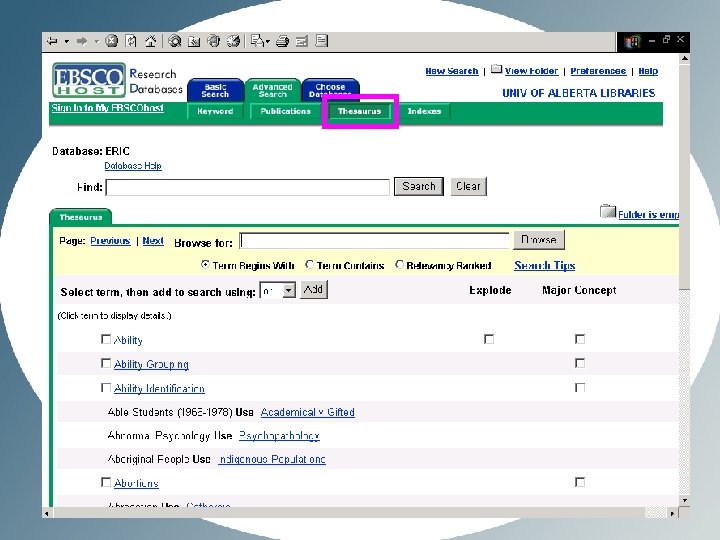The height and width of the screenshot is (540, 720).
Task: Click the Mail toolbar icon
Action: (260, 41)
